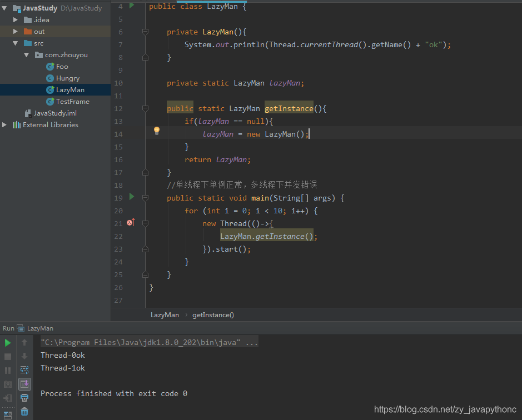The width and height of the screenshot is (522, 420).
Task: Select JavaStudy.iml file
Action: [55, 113]
